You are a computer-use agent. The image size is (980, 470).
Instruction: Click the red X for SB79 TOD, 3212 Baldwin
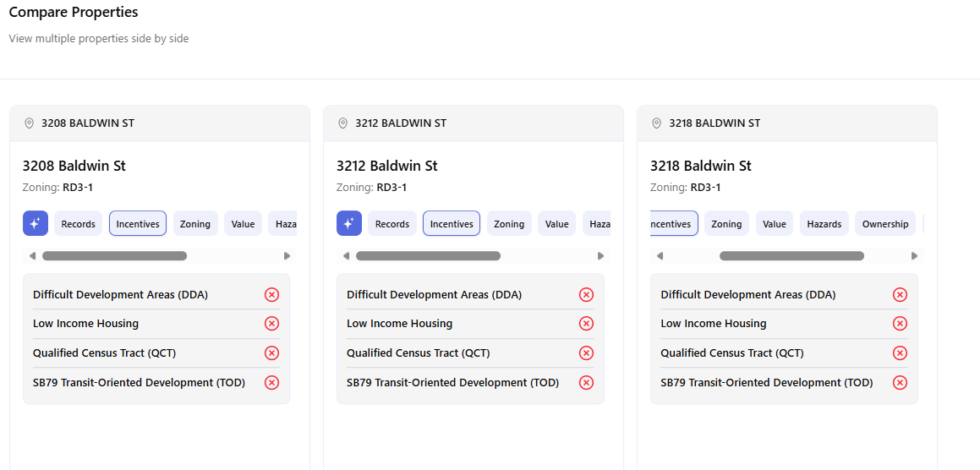586,382
